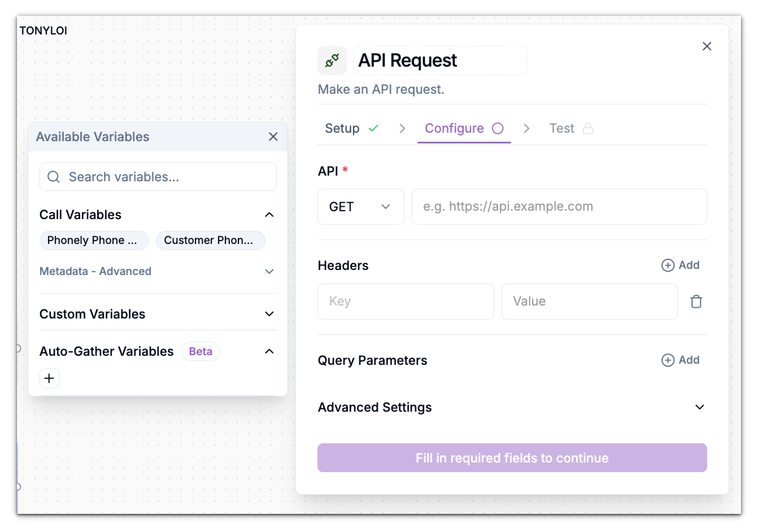Open the GET method dropdown
Image resolution: width=758 pixels, height=532 pixels.
(x=361, y=207)
